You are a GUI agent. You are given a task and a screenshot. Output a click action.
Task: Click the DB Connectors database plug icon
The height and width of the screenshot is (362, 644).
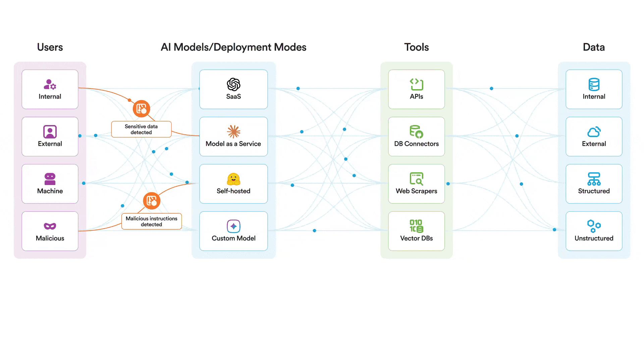pos(416,132)
